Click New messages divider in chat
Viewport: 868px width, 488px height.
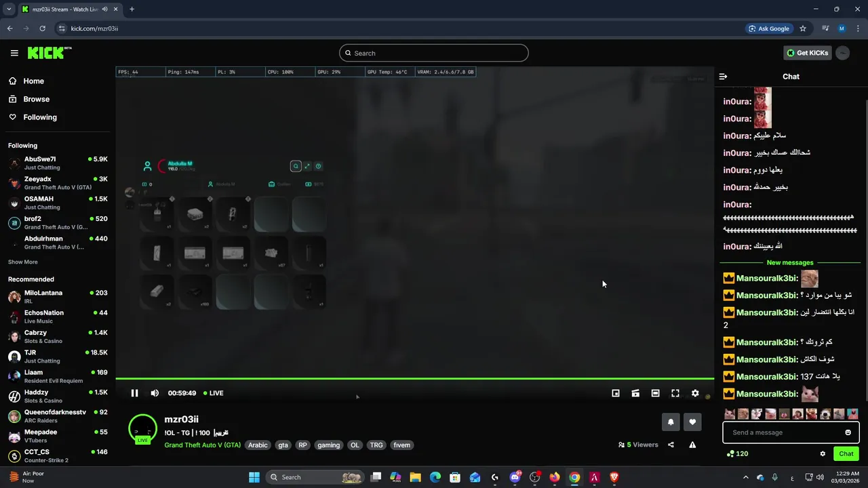(x=790, y=262)
